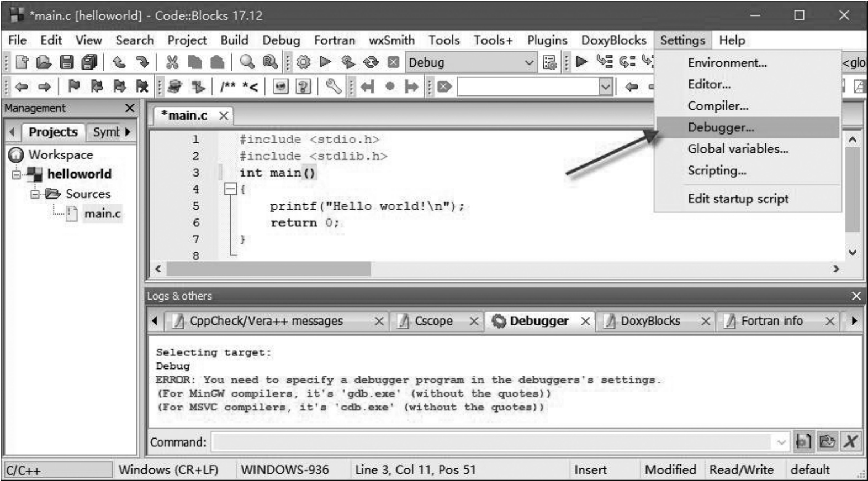Save all files with the stacked disks icon

click(89, 62)
